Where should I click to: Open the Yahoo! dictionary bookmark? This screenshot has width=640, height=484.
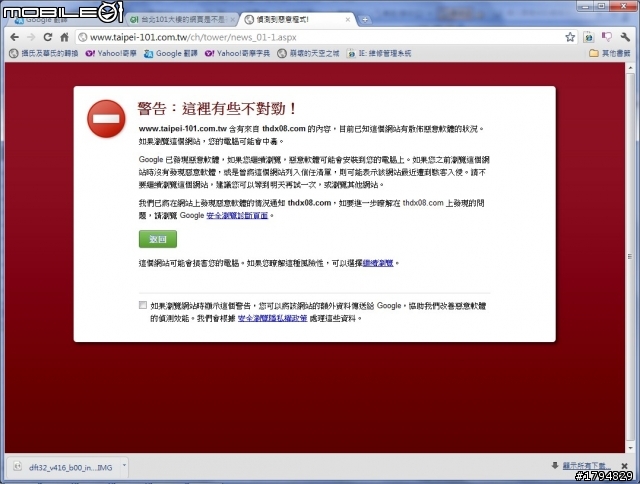pos(238,53)
